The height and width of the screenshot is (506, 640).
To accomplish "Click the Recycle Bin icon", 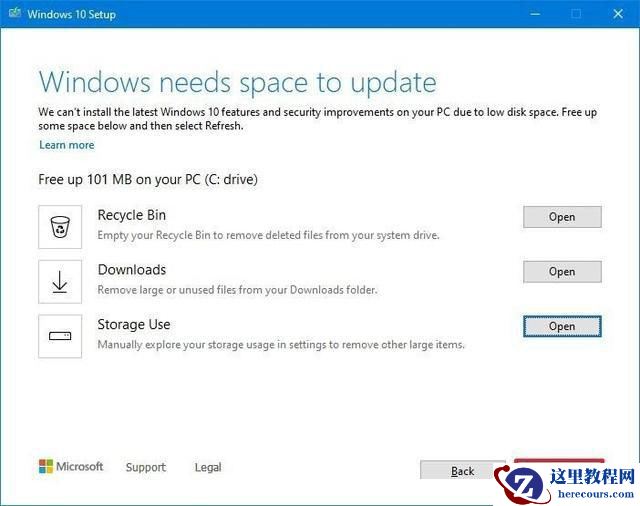I will [60, 227].
